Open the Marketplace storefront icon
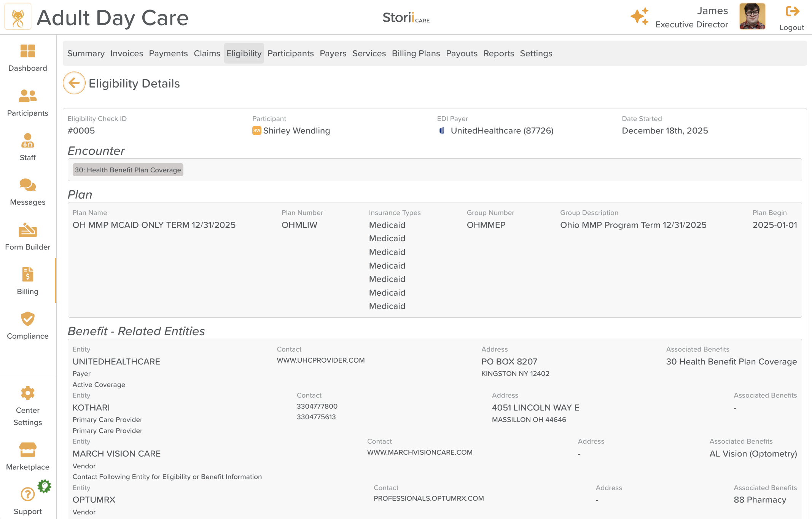 pyautogui.click(x=27, y=450)
